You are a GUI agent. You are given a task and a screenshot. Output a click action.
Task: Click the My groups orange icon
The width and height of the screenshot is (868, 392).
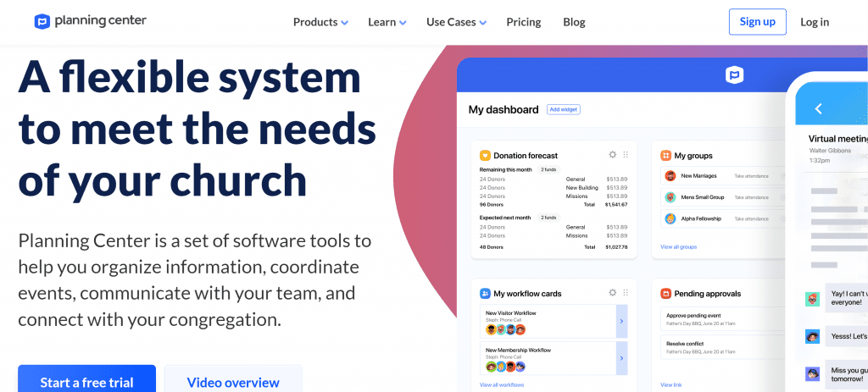coord(665,156)
